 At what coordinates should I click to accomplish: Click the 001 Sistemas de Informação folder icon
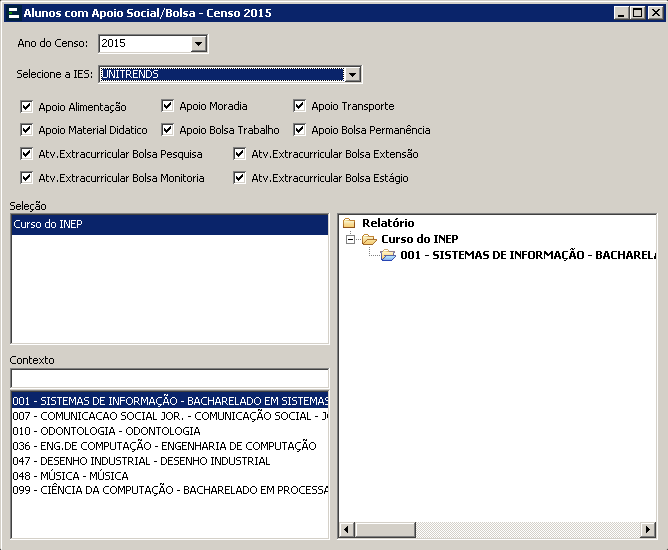click(x=388, y=255)
